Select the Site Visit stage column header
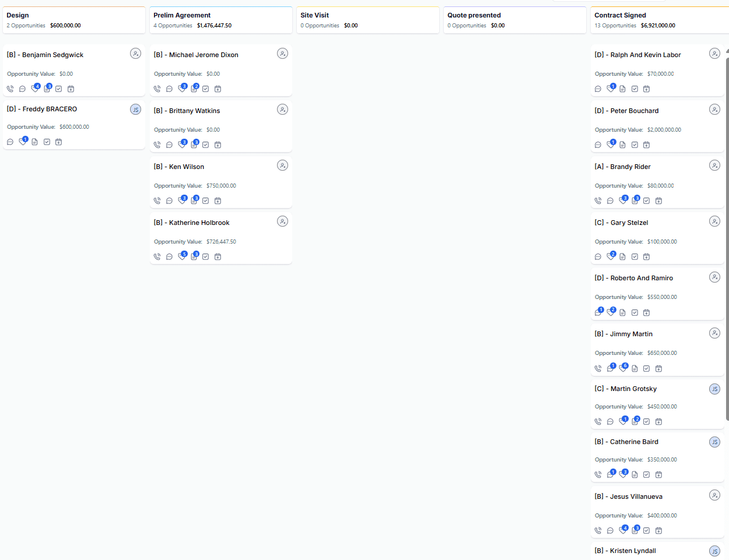This screenshot has width=729, height=560. click(367, 20)
